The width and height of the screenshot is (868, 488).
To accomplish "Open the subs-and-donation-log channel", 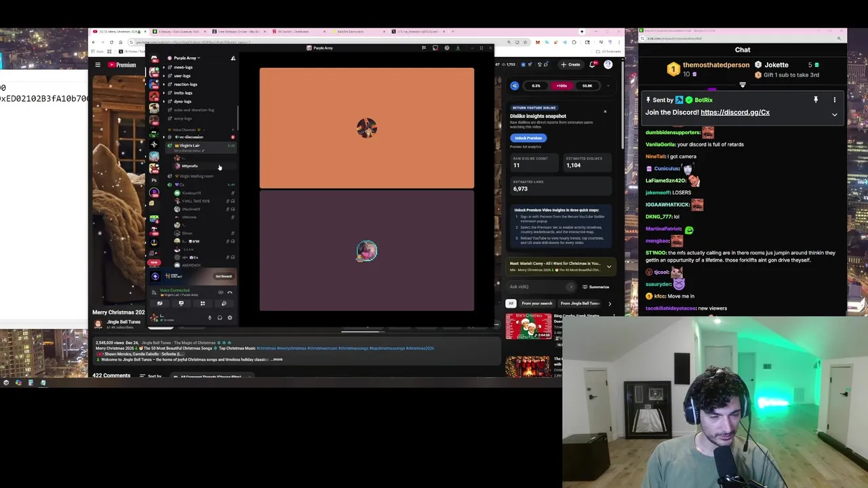I will pyautogui.click(x=194, y=110).
